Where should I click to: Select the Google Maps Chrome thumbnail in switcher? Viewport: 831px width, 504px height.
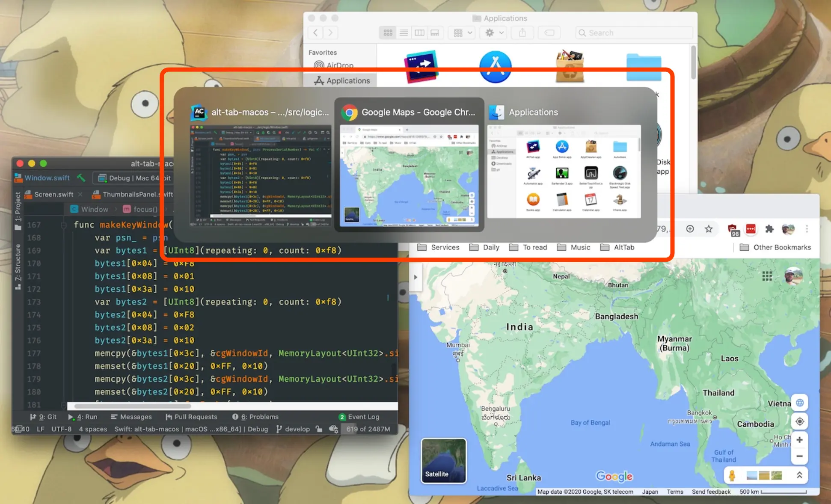point(409,176)
